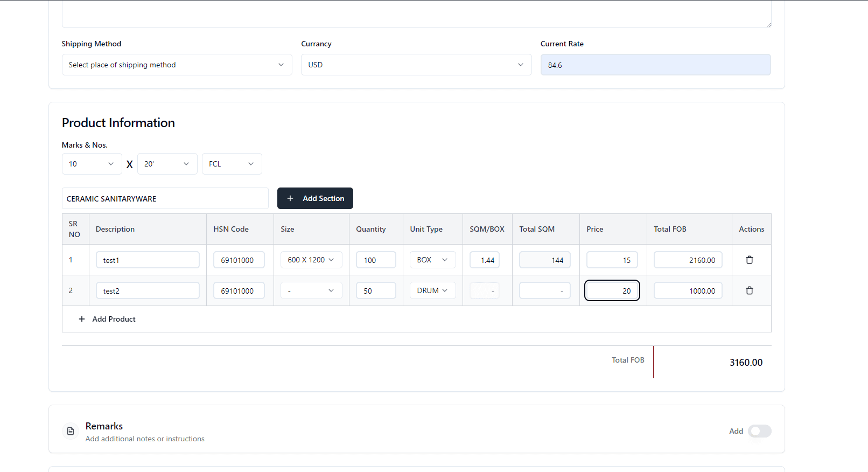Image resolution: width=868 pixels, height=472 pixels.
Task: Click the SQM/BOX field in test2 row
Action: click(485, 290)
